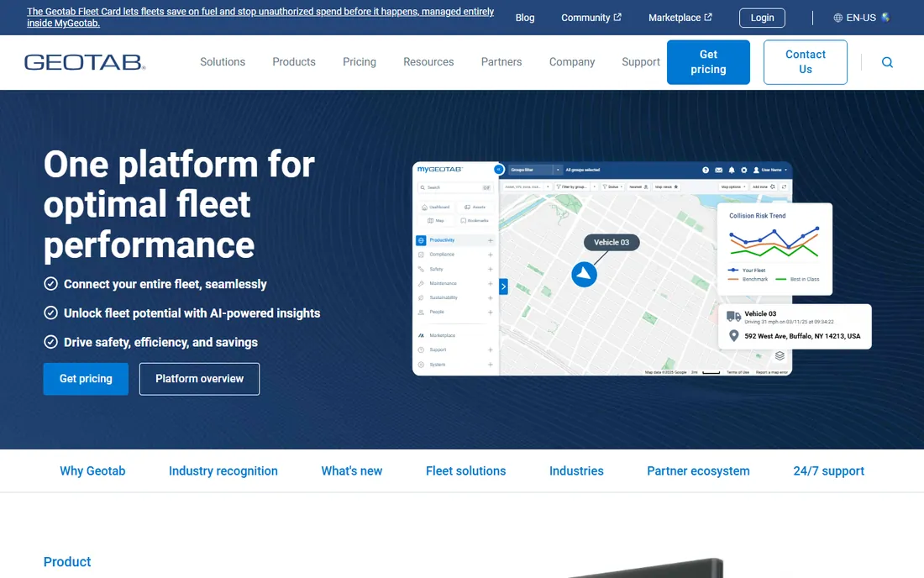Open the Geotab Fleet Card announcement link
This screenshot has width=924, height=578.
[x=260, y=17]
